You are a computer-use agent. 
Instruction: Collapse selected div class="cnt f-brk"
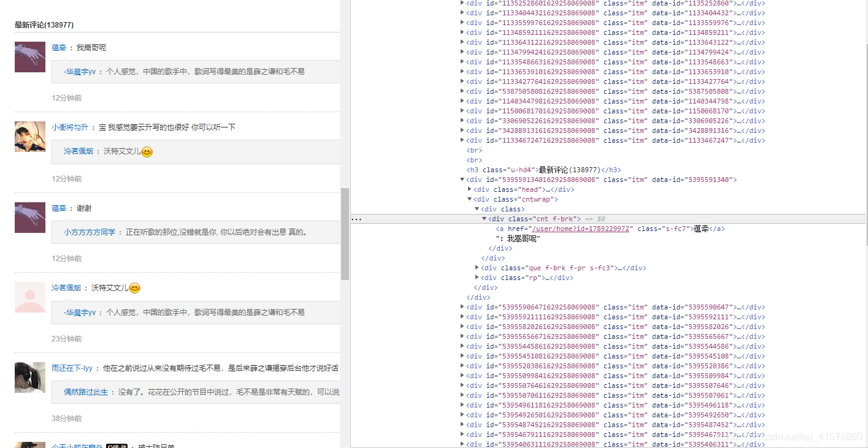(x=485, y=219)
